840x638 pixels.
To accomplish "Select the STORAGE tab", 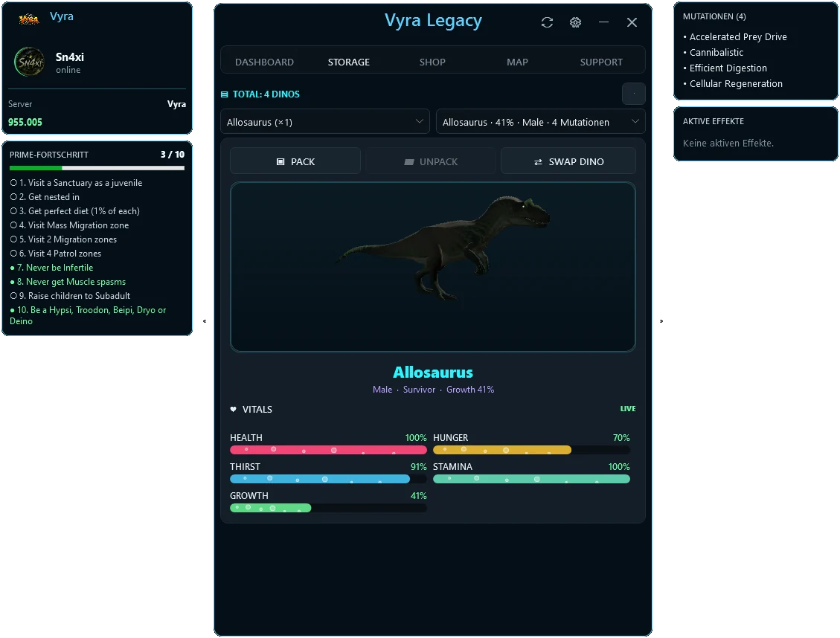I will pyautogui.click(x=349, y=62).
